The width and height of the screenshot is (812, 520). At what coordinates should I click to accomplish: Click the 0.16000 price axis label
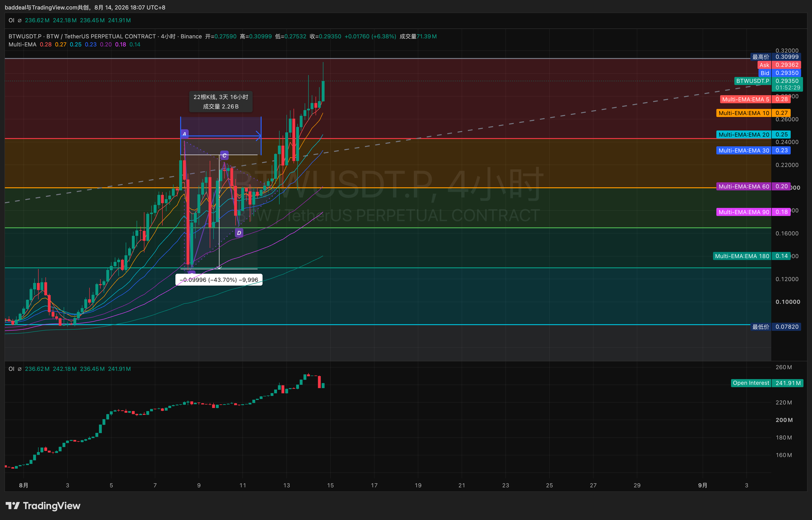787,233
